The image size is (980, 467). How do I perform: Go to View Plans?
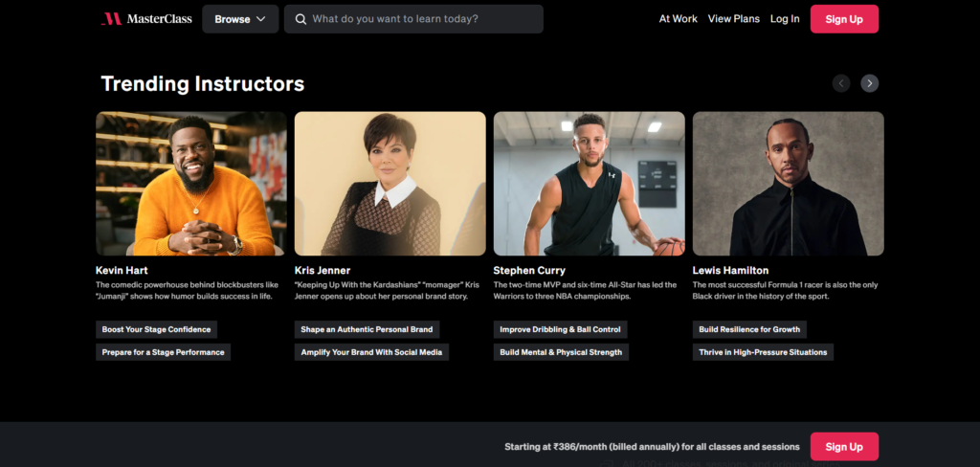734,19
